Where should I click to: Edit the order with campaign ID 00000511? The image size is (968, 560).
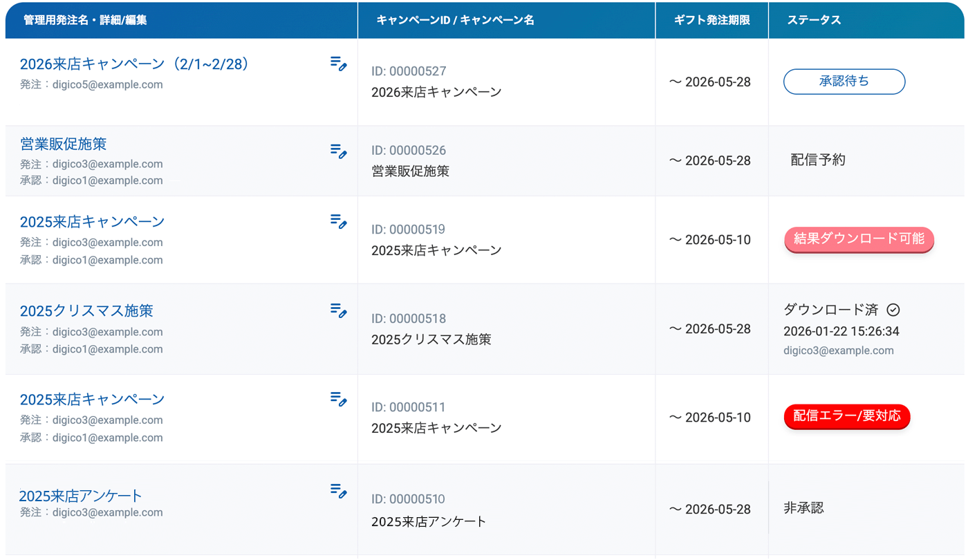(338, 399)
